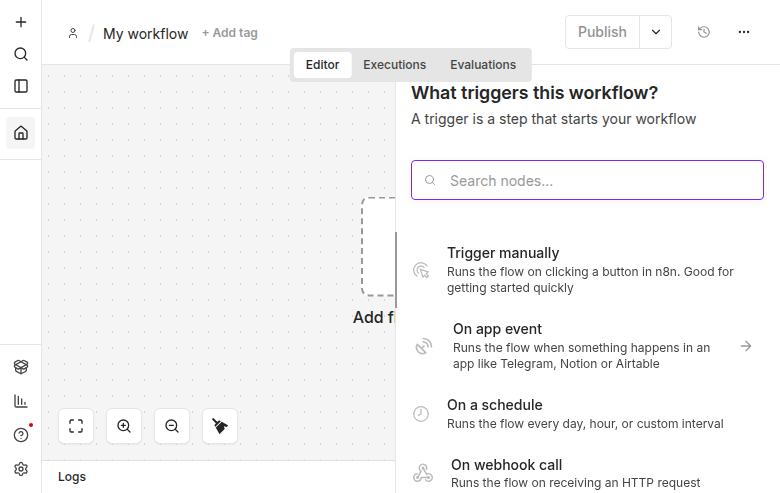780x493 pixels.
Task: Click the plus icon in the sidebar
Action: tap(21, 22)
